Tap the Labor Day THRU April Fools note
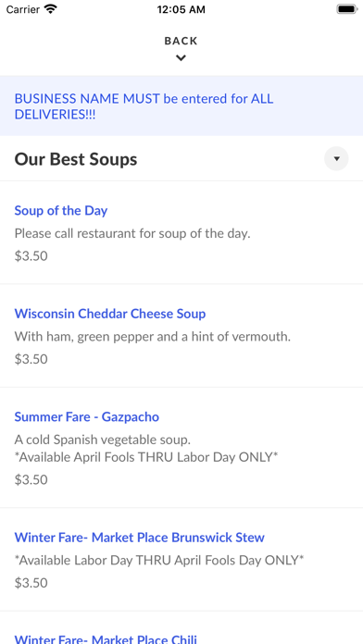363x644 pixels. click(159, 560)
